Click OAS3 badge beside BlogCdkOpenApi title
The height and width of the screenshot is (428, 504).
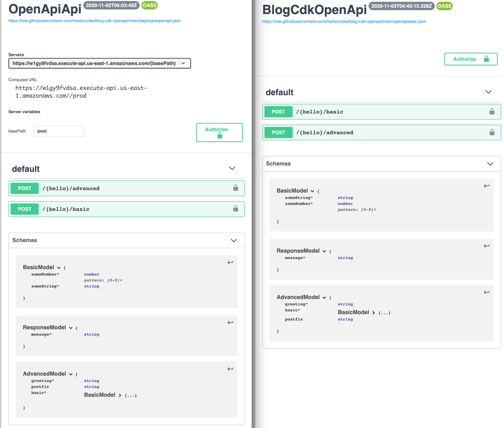click(x=444, y=6)
